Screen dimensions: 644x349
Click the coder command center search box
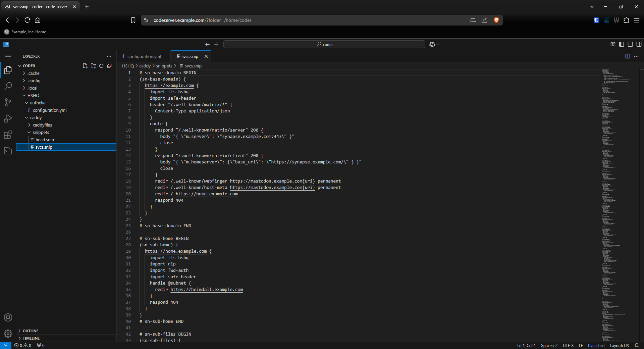pos(324,44)
